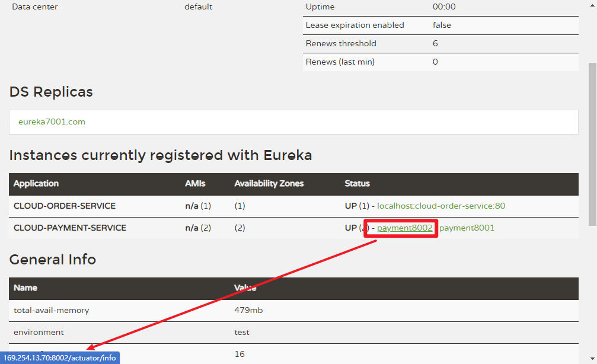The width and height of the screenshot is (597, 364).
Task: Click the Uptime label
Action: coord(320,7)
